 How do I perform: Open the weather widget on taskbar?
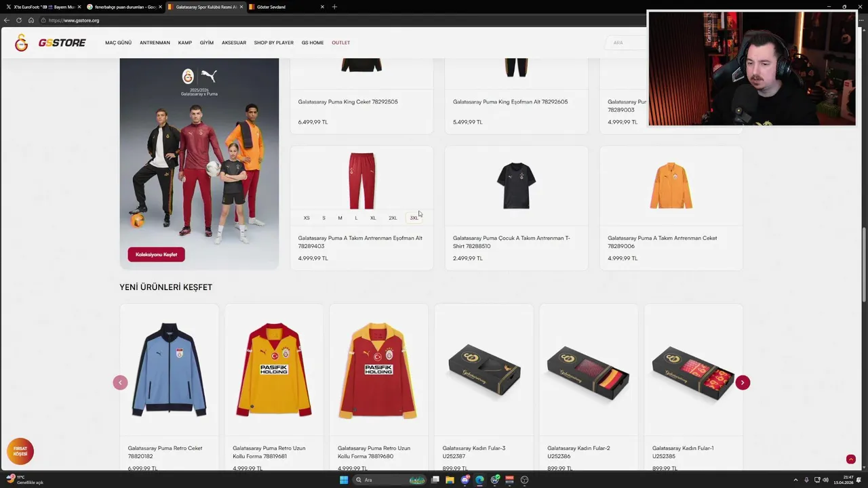tap(24, 480)
